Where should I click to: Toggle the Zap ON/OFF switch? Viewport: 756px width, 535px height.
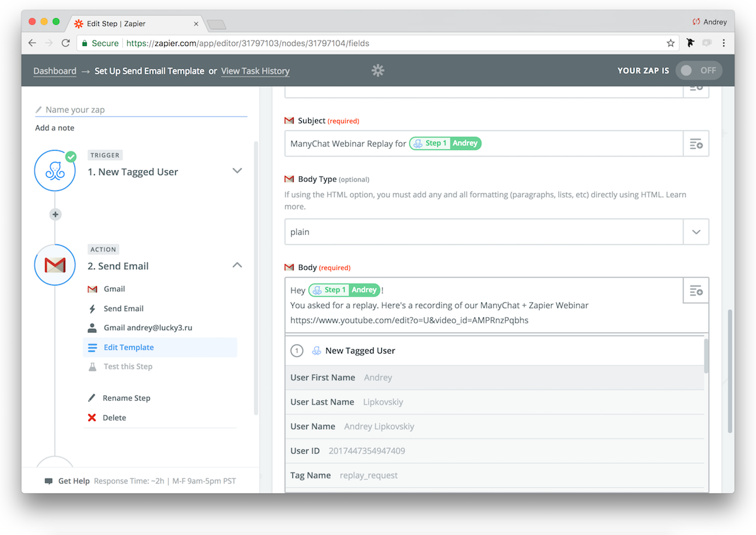coord(699,71)
